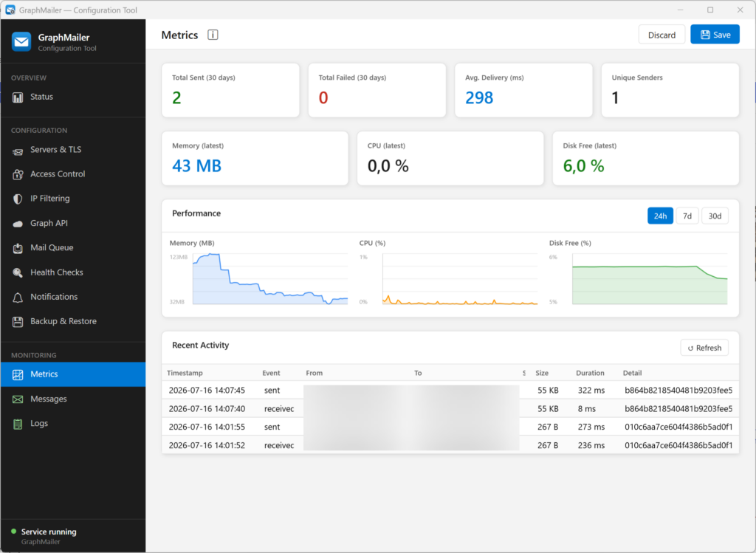This screenshot has width=756, height=553.
Task: Switch performance range to 24h
Action: [660, 216]
